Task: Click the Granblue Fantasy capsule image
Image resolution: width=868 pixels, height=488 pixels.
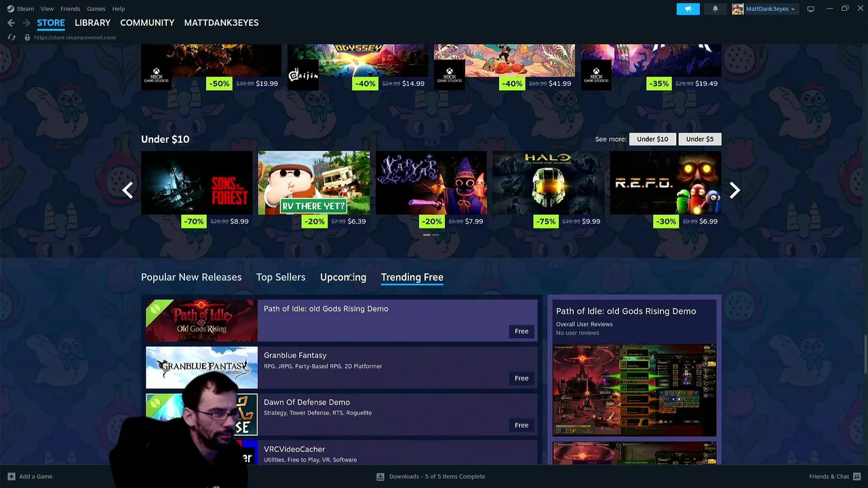Action: [201, 367]
